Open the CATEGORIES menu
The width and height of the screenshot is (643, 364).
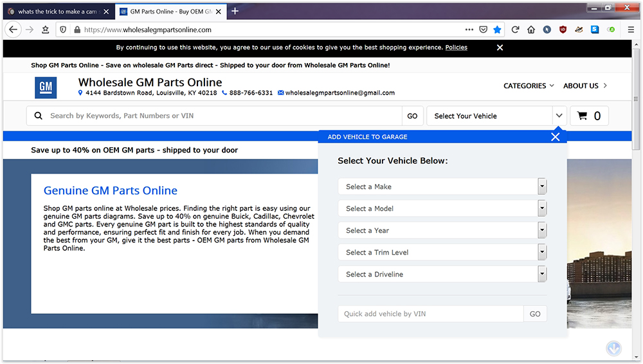tap(529, 86)
